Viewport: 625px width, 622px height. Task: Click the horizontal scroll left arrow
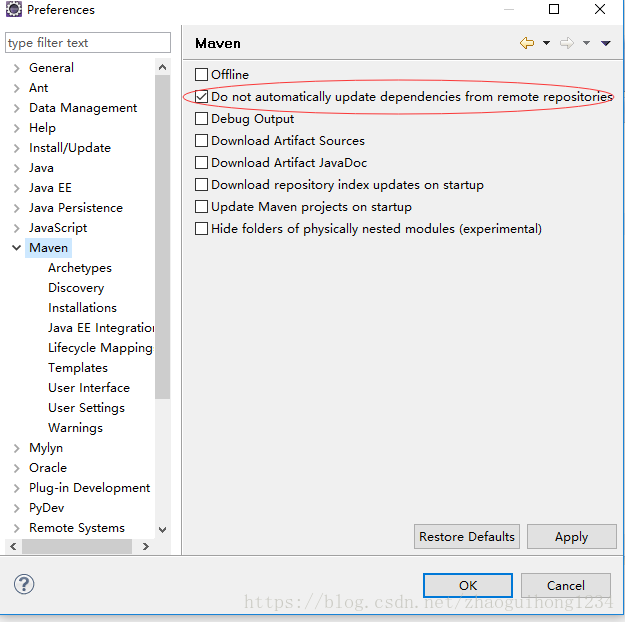tap(13, 546)
